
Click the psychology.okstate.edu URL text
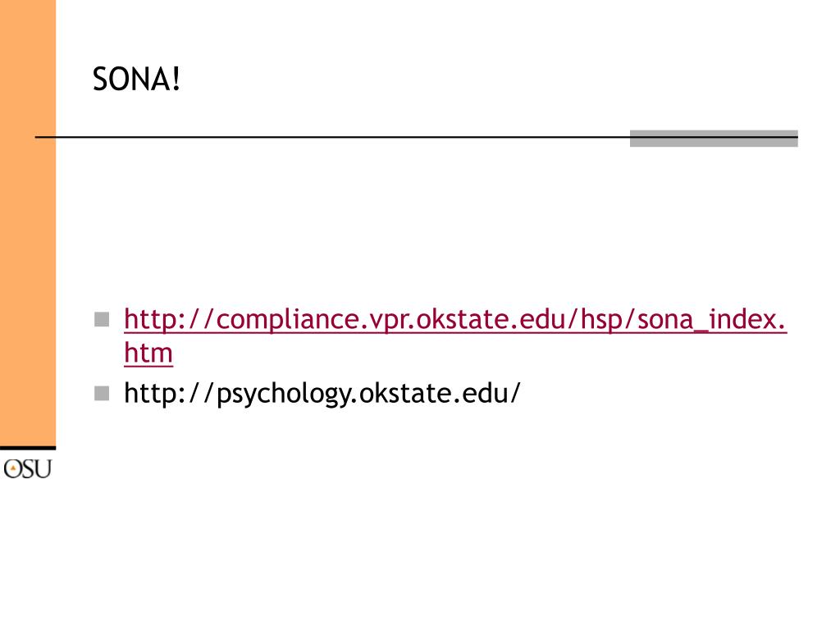pos(322,394)
